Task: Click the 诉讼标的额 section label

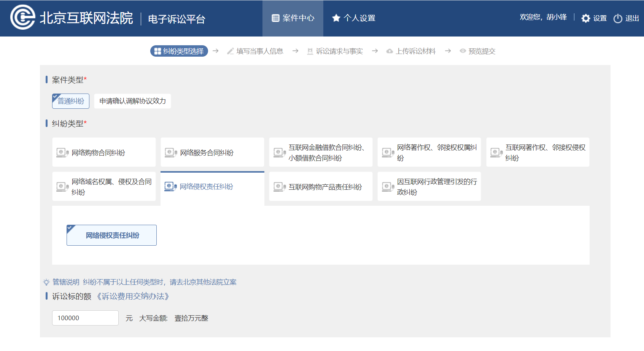Action: pyautogui.click(x=72, y=296)
